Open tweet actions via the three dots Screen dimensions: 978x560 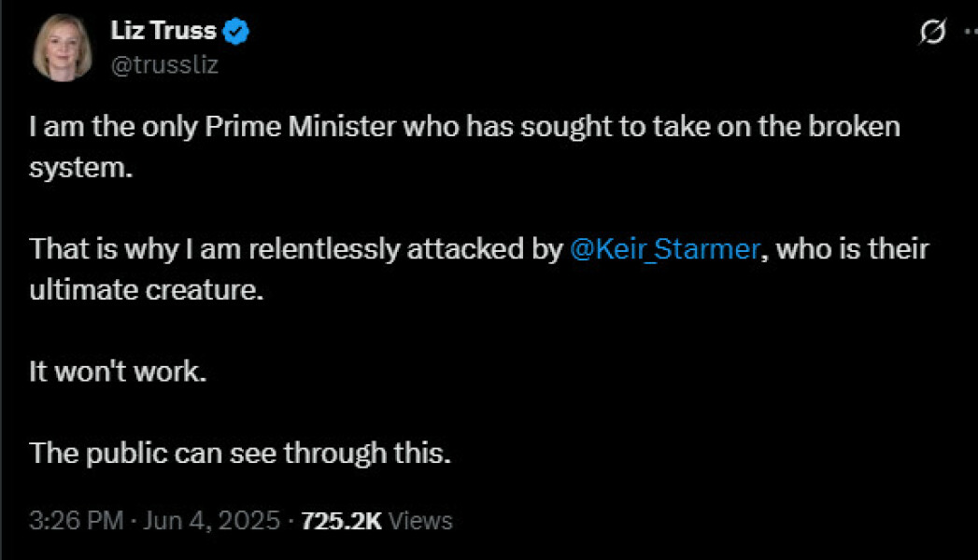[970, 31]
